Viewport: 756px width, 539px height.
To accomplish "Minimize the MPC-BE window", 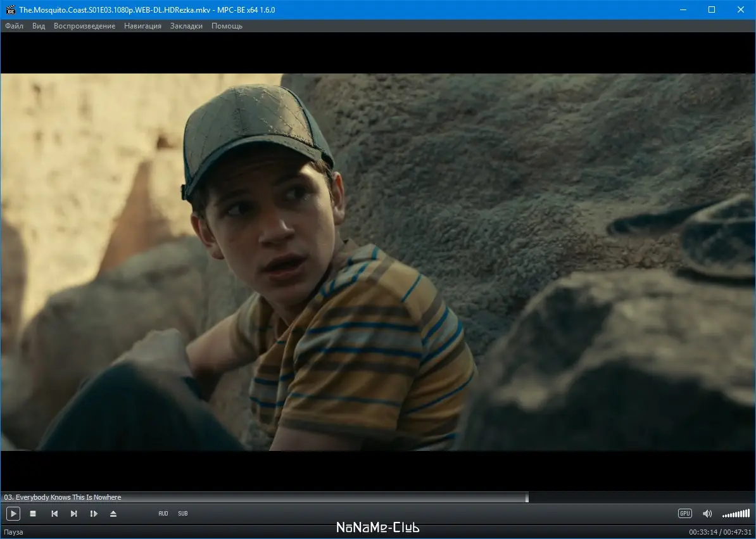I will tap(683, 10).
